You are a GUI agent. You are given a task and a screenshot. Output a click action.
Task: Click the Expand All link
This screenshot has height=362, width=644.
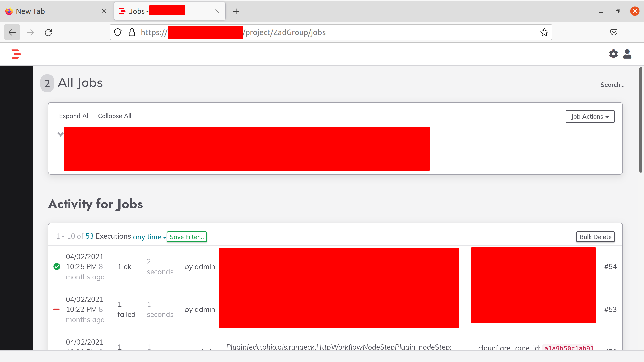(x=74, y=116)
